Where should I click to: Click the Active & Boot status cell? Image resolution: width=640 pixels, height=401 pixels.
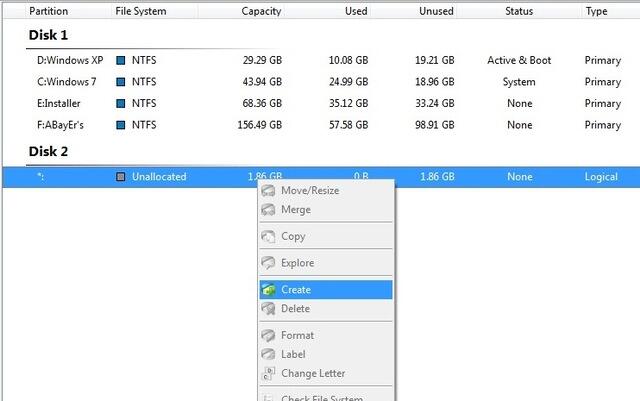[519, 60]
